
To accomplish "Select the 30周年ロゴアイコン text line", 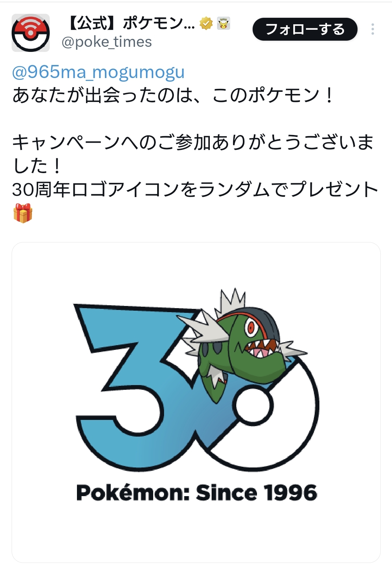I will (196, 190).
